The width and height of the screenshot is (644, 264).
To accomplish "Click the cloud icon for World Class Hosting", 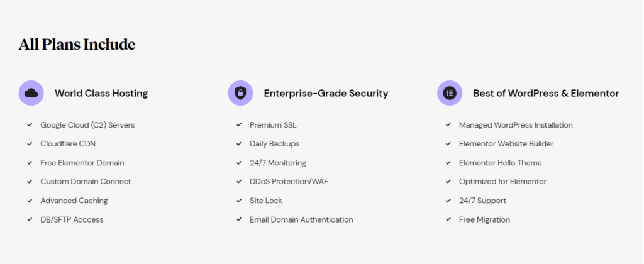I will pyautogui.click(x=31, y=93).
